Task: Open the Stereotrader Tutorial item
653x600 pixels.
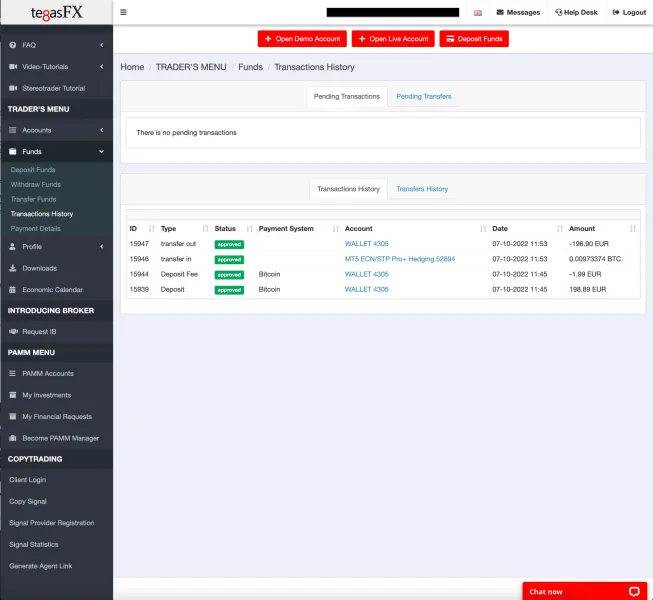Action: (x=53, y=88)
